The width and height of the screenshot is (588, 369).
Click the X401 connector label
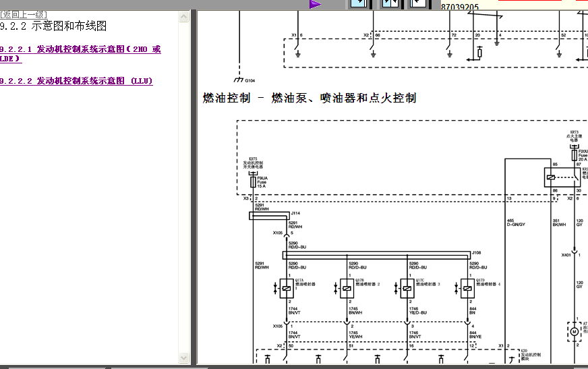(566, 255)
